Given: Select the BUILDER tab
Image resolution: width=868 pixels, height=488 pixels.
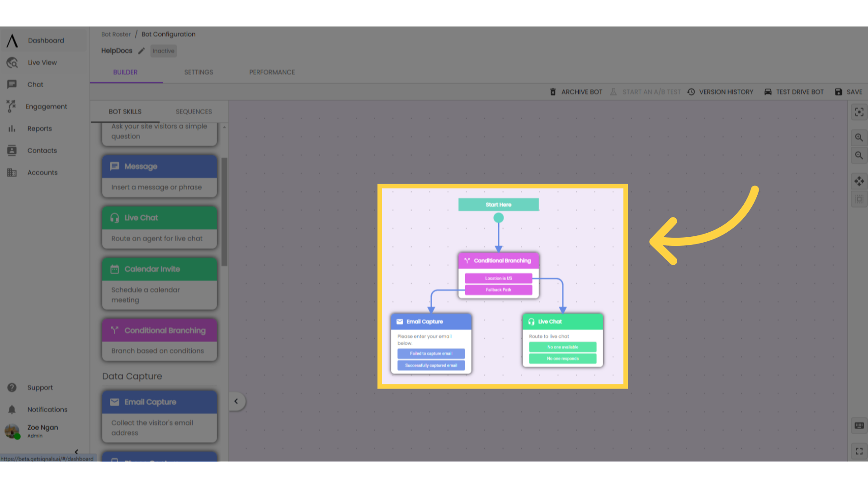Looking at the screenshot, I should coord(125,72).
